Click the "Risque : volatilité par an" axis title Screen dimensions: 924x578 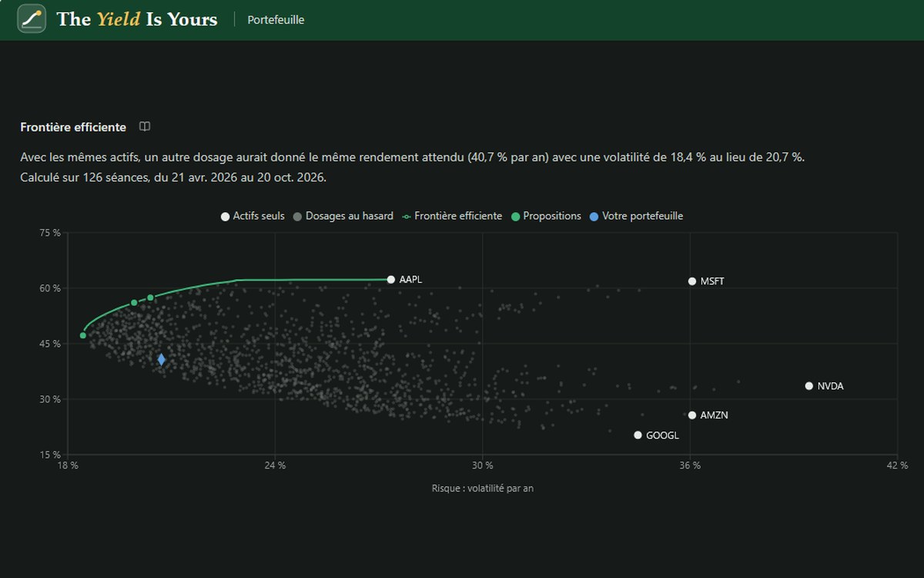point(483,488)
